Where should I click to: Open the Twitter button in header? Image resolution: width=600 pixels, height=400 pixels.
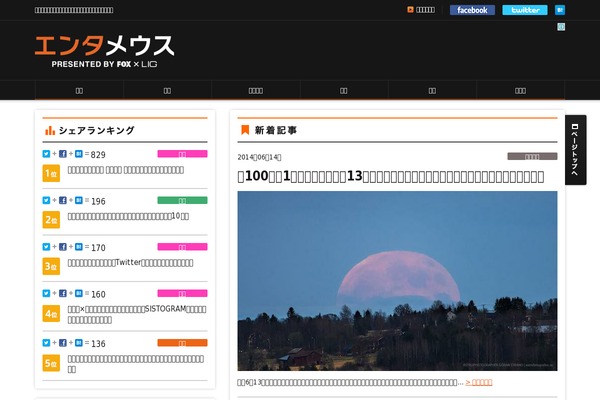525,10
